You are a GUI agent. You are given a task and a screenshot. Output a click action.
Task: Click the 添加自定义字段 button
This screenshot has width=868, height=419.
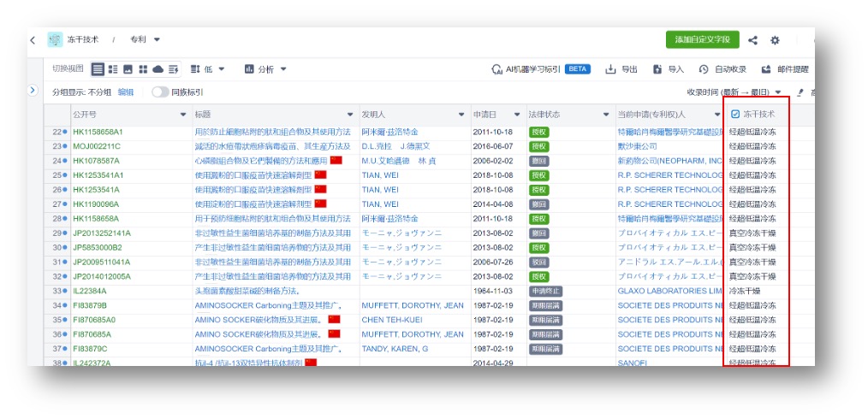coord(702,40)
